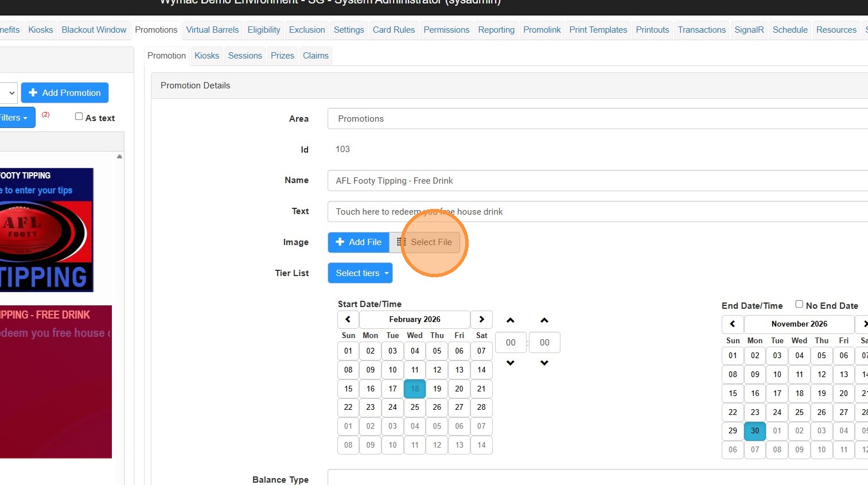The image size is (868, 485).
Task: Decrease start time minute with down arrow
Action: (x=544, y=363)
